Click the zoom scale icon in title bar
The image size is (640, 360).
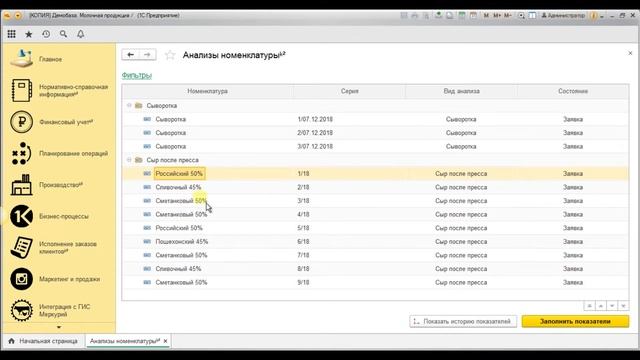point(521,16)
